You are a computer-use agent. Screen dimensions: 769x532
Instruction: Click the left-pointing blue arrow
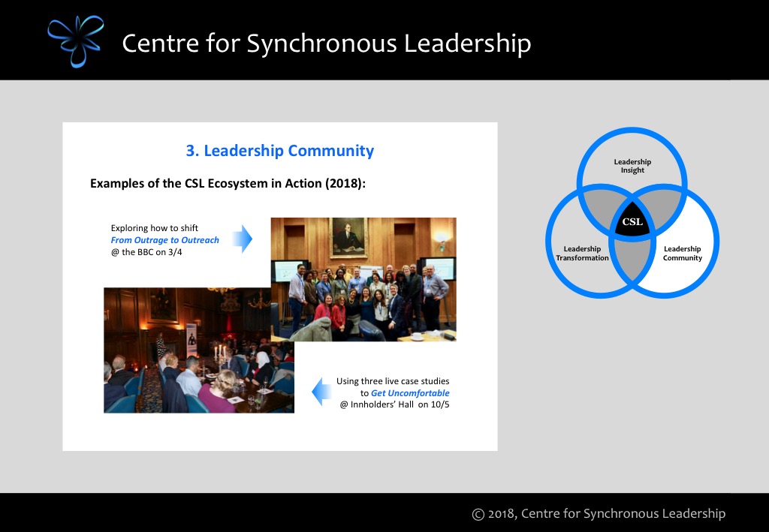pos(321,392)
